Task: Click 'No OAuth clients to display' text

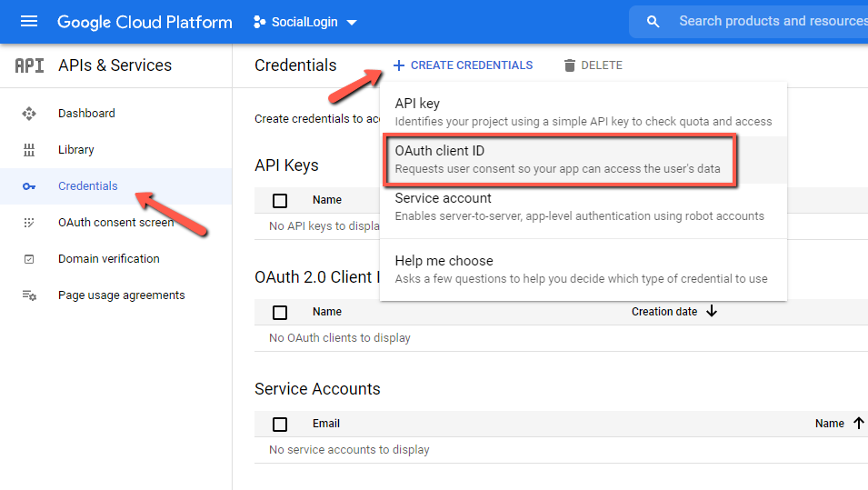Action: (x=340, y=338)
